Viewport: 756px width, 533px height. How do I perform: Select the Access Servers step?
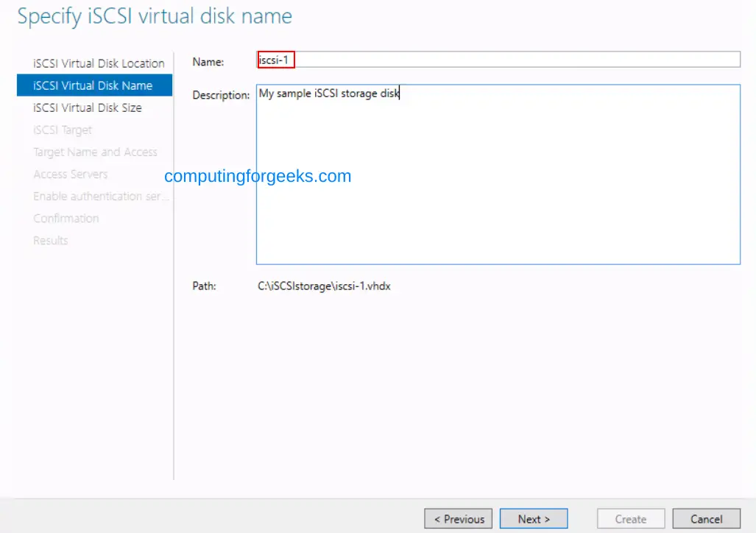tap(71, 174)
